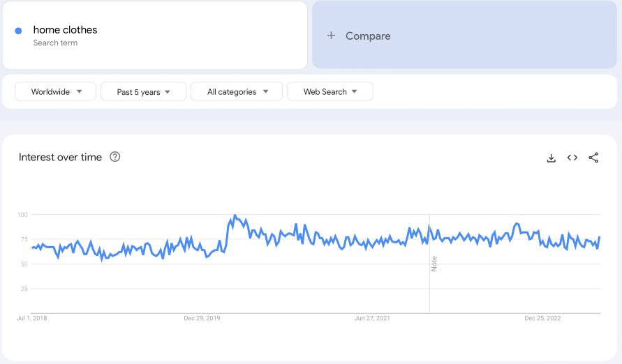The width and height of the screenshot is (622, 364).
Task: Open the help icon beside Interest over time
Action: point(115,157)
